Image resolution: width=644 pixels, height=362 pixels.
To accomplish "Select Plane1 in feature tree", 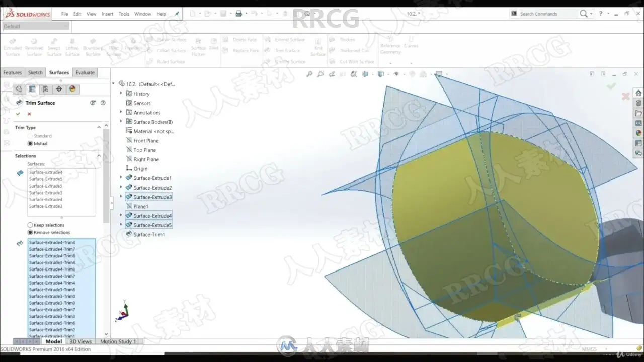I will tap(137, 206).
